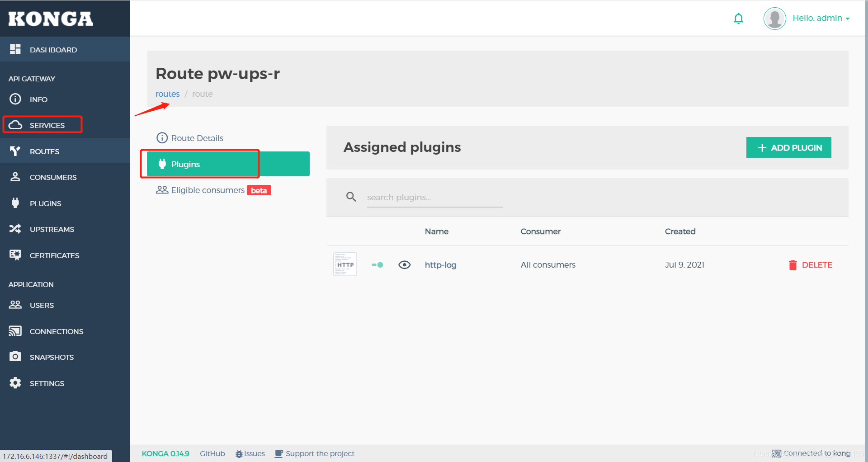
Task: Click the Settings gear icon
Action: [x=15, y=383]
